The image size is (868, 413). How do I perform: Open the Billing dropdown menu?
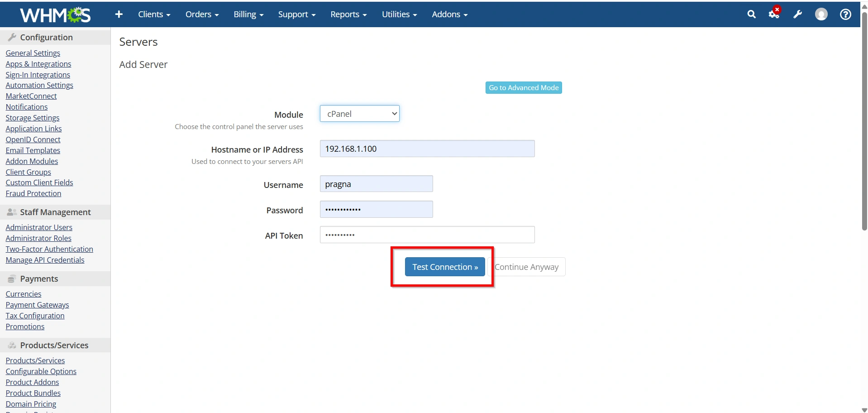(248, 14)
